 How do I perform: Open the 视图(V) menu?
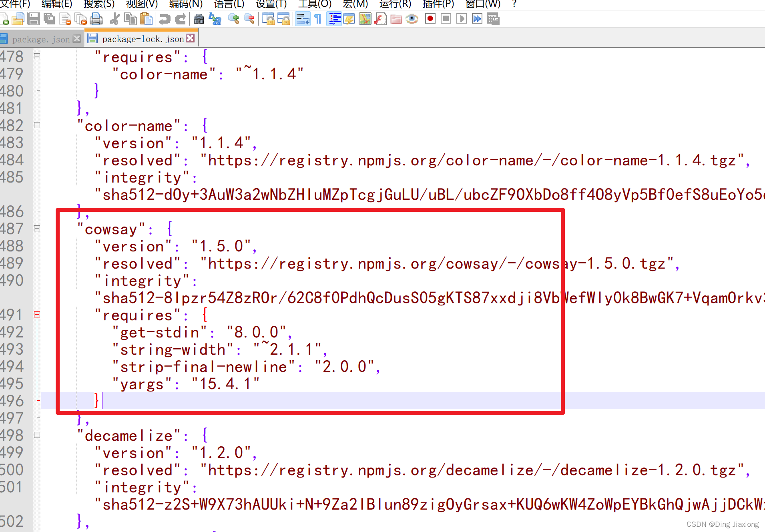click(x=142, y=4)
